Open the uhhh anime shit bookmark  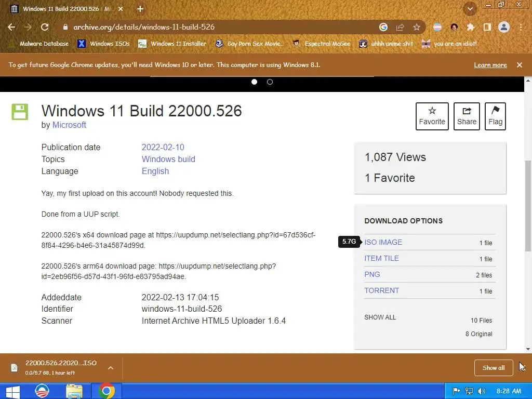(x=386, y=44)
